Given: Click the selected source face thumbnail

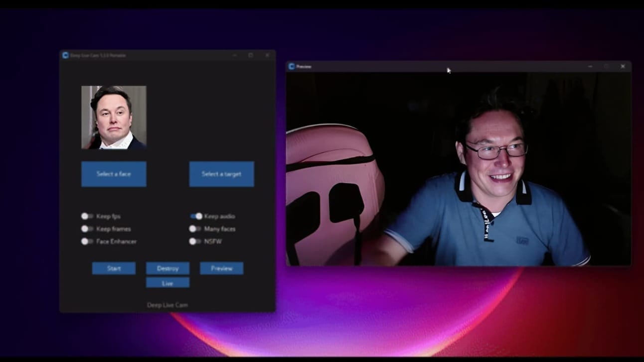Looking at the screenshot, I should [114, 118].
